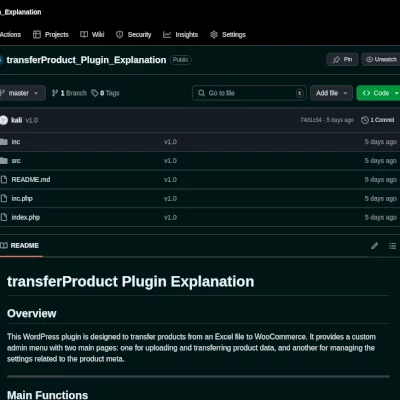Open v1.0 commit message in README.md row
This screenshot has width=400, height=400.
point(170,180)
